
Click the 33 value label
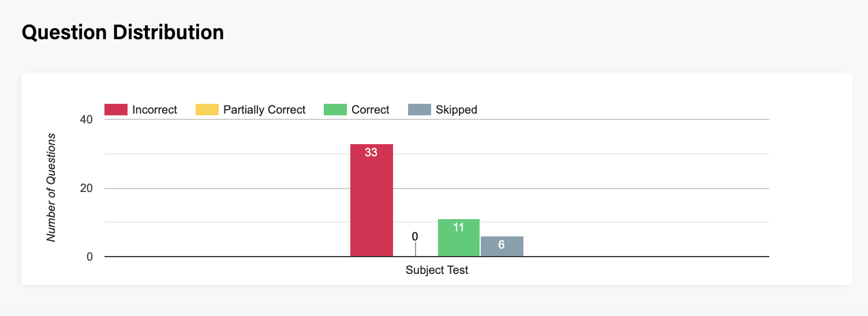[x=371, y=153]
